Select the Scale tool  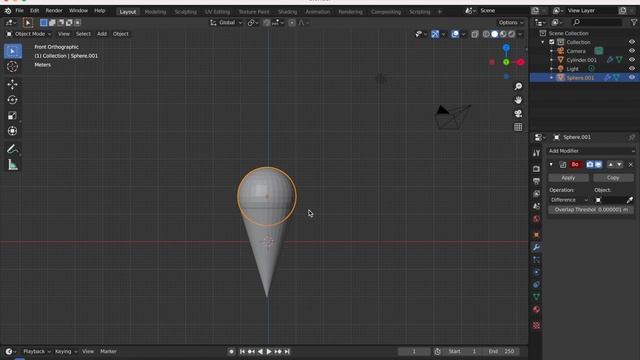(x=12, y=116)
